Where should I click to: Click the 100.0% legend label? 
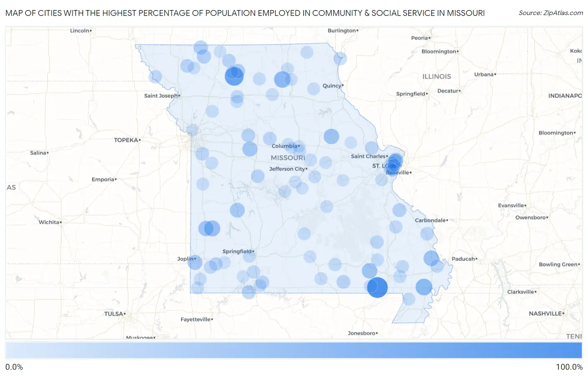(x=569, y=367)
